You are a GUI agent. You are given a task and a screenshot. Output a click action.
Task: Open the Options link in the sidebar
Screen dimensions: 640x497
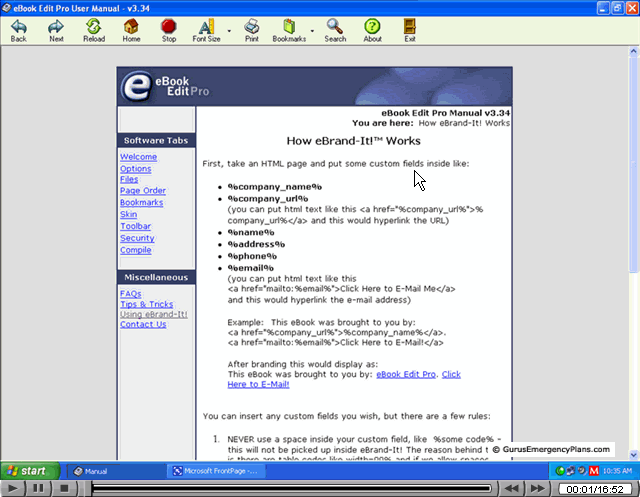136,169
